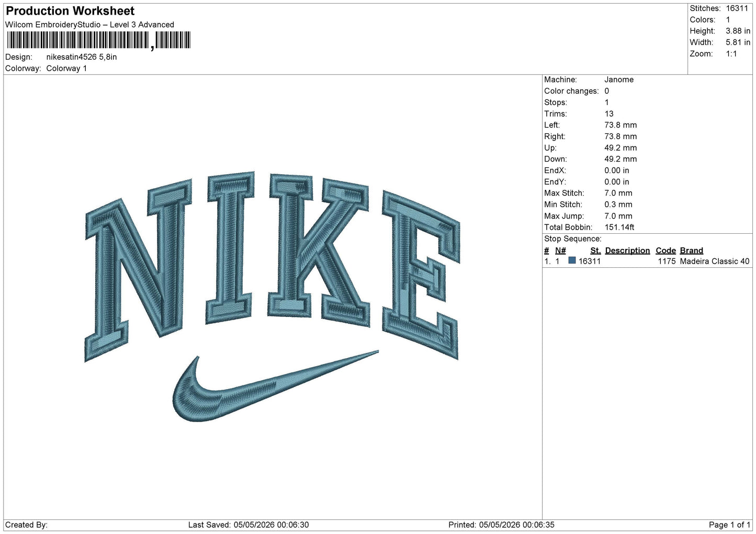Click the 'Colorway 1' value
756x534 pixels.
point(66,69)
